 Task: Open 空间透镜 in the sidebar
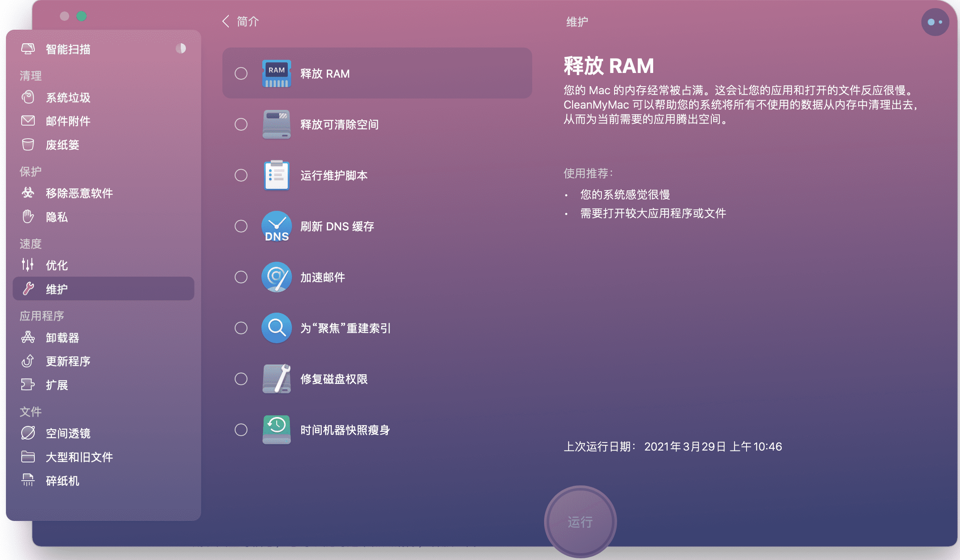(x=104, y=433)
